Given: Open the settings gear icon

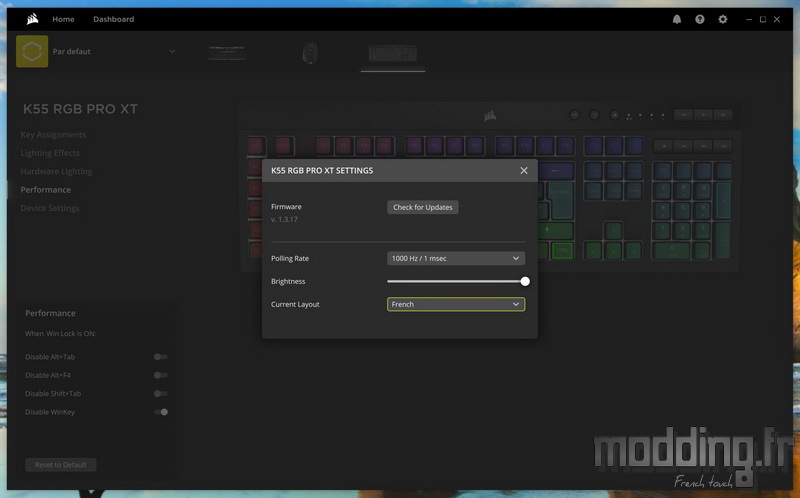Looking at the screenshot, I should [x=722, y=19].
